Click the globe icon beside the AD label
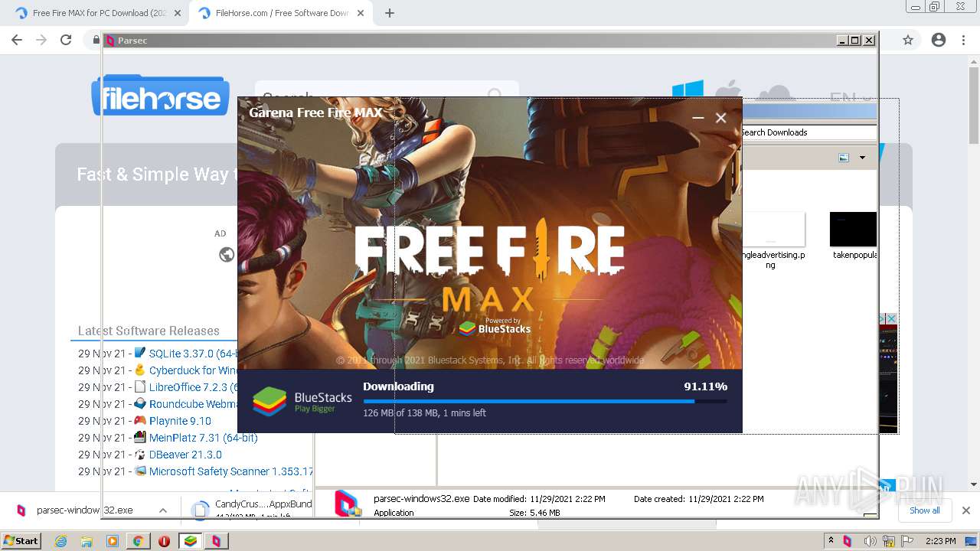The width and height of the screenshot is (980, 551). click(x=227, y=255)
